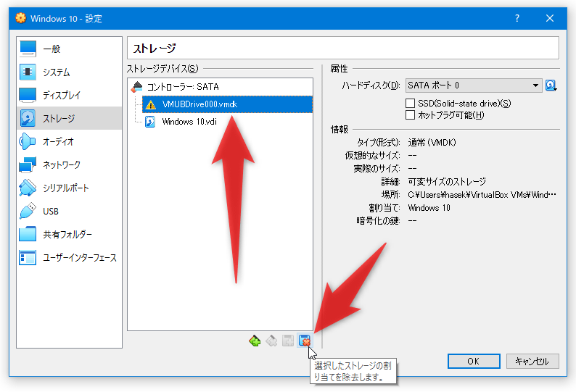The image size is (576, 392).
Task: Click the add storage attachment icon
Action: (288, 341)
